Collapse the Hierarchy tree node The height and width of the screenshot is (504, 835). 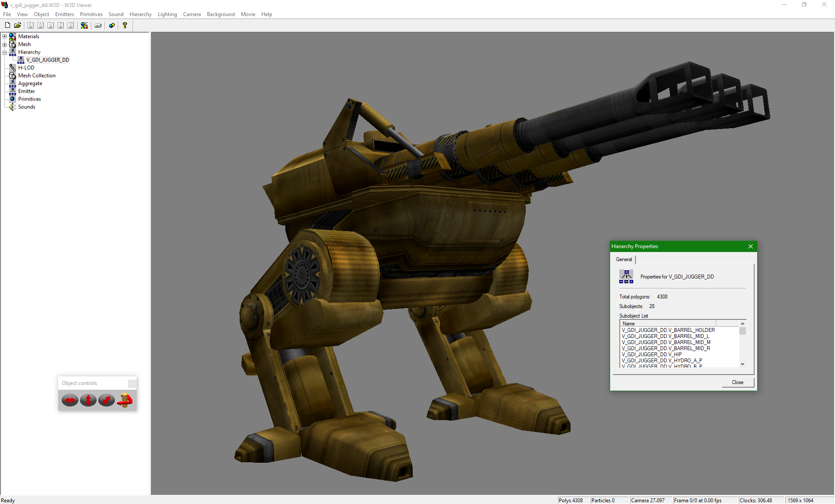pos(5,52)
